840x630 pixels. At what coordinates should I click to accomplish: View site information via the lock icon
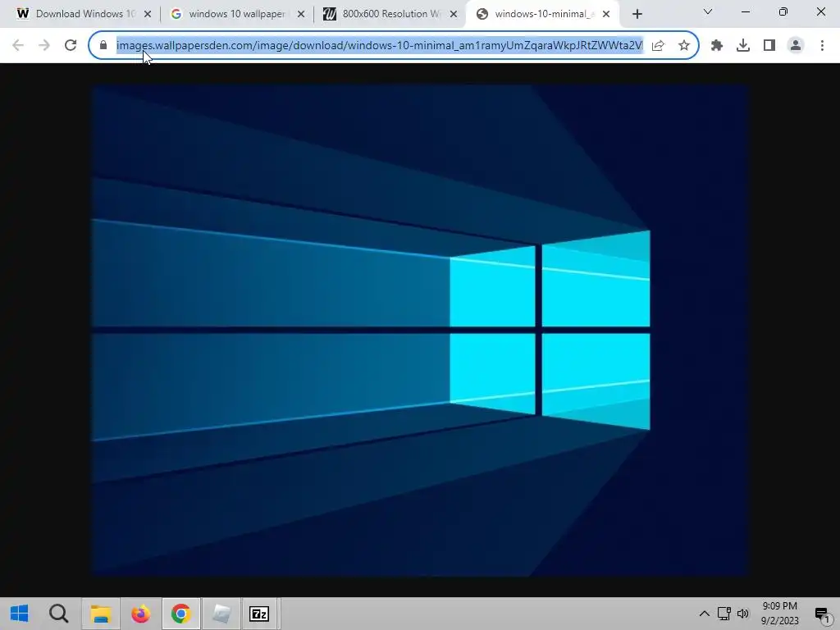coord(103,46)
